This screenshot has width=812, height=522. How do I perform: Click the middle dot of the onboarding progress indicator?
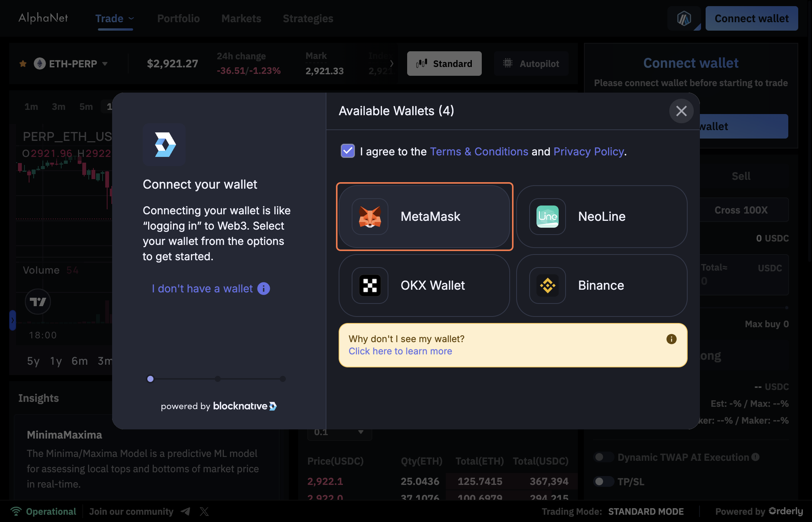217,379
